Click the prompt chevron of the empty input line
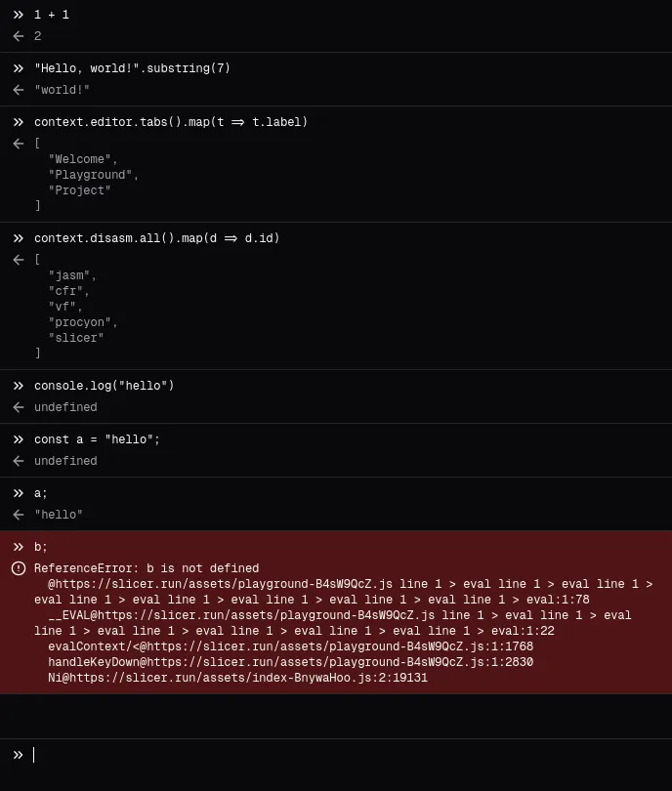The width and height of the screenshot is (672, 791). (x=19, y=755)
